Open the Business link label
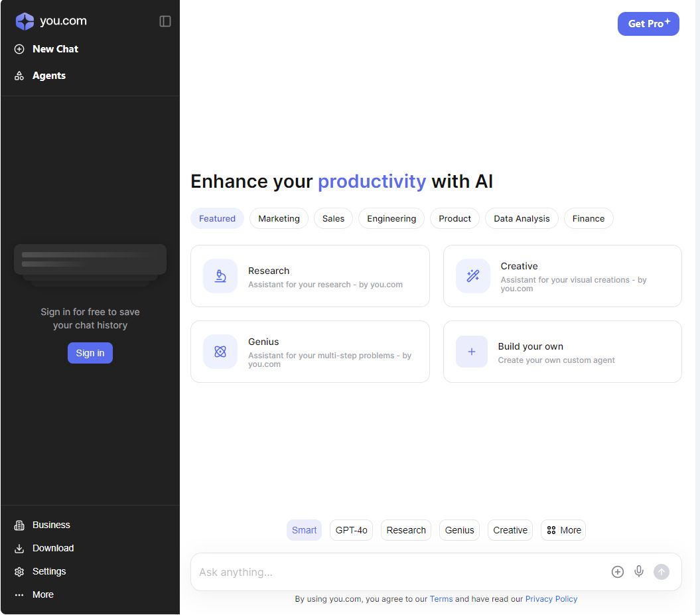 tap(51, 525)
